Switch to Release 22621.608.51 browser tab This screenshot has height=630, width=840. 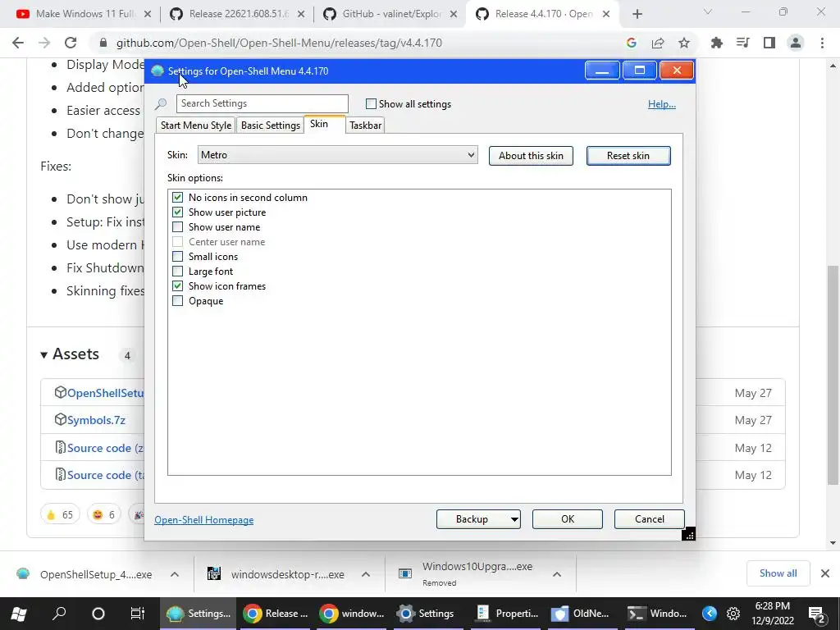(238, 14)
